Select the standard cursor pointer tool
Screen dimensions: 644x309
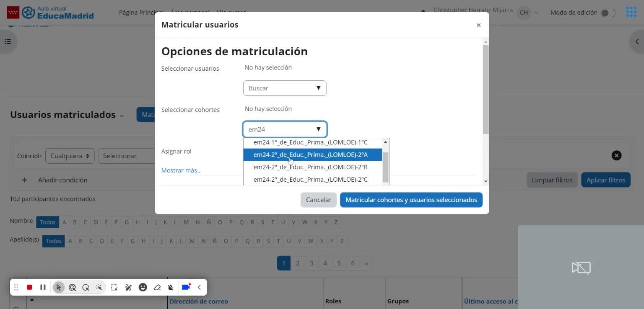point(59,287)
